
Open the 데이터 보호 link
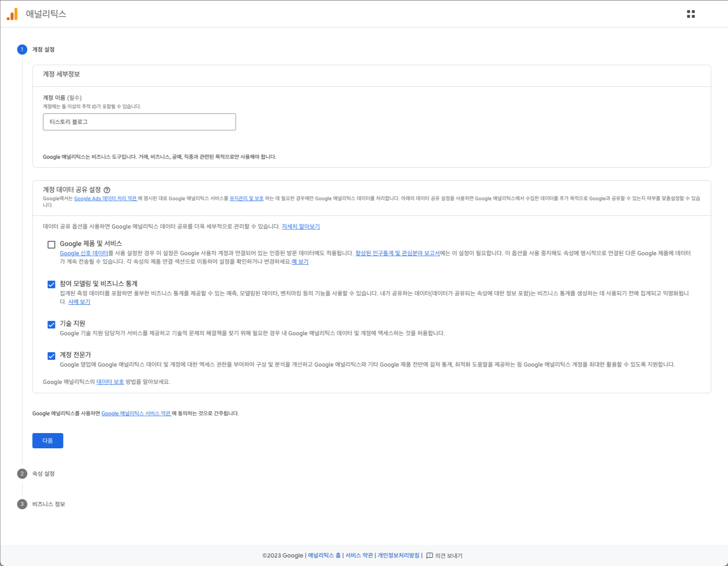tap(110, 382)
